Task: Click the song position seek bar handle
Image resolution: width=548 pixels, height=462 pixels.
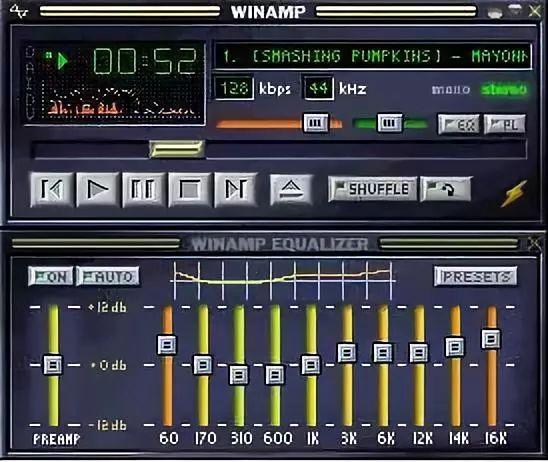Action: pyautogui.click(x=176, y=149)
